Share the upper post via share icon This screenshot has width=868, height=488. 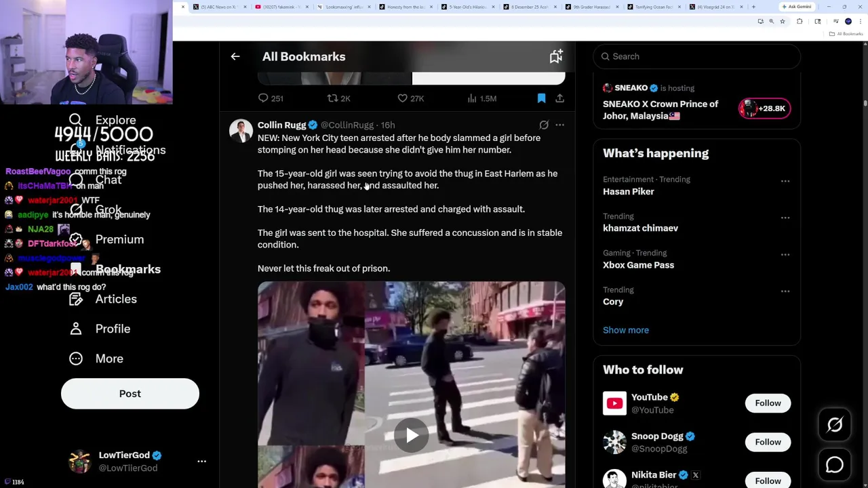559,98
